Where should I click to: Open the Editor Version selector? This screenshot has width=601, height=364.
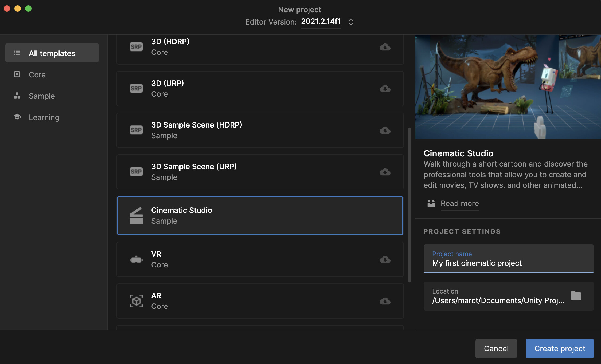click(x=321, y=21)
